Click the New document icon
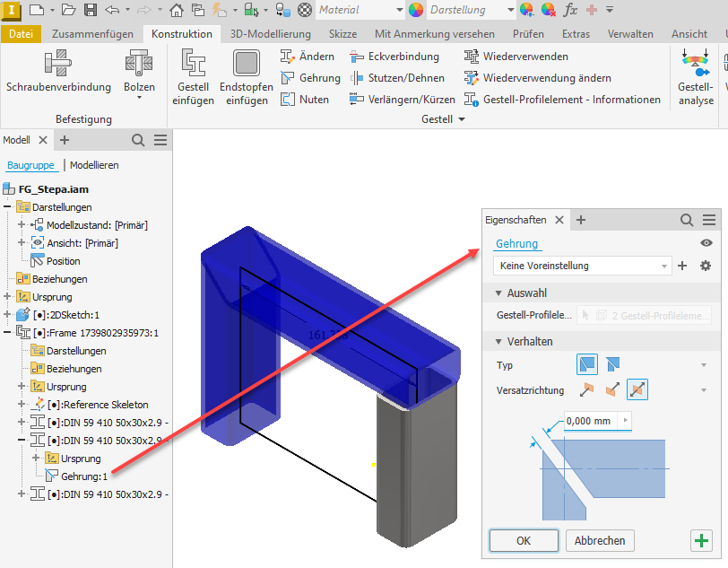The image size is (728, 568). 37,9
